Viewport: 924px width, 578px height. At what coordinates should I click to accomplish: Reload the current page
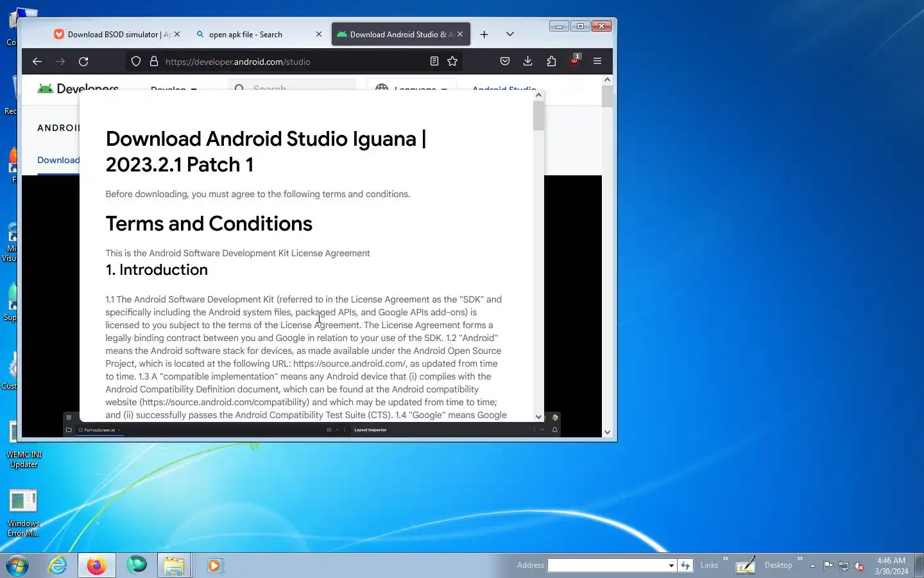pos(83,62)
